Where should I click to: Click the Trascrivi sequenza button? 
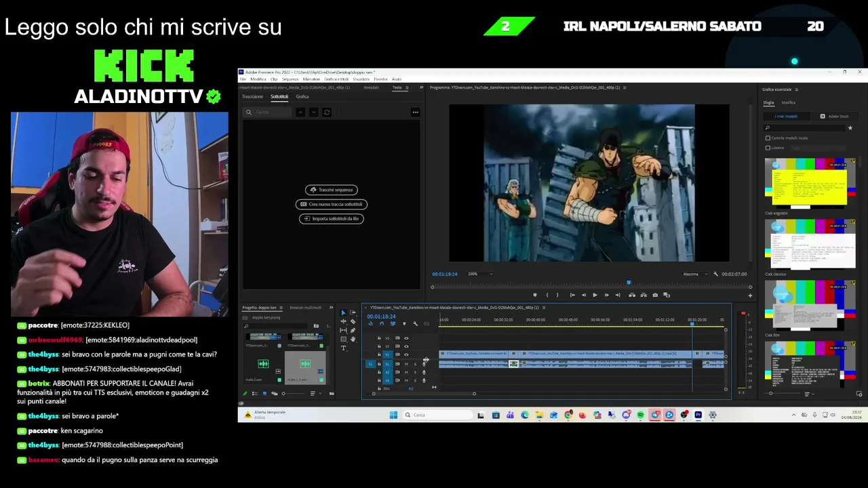pyautogui.click(x=332, y=190)
